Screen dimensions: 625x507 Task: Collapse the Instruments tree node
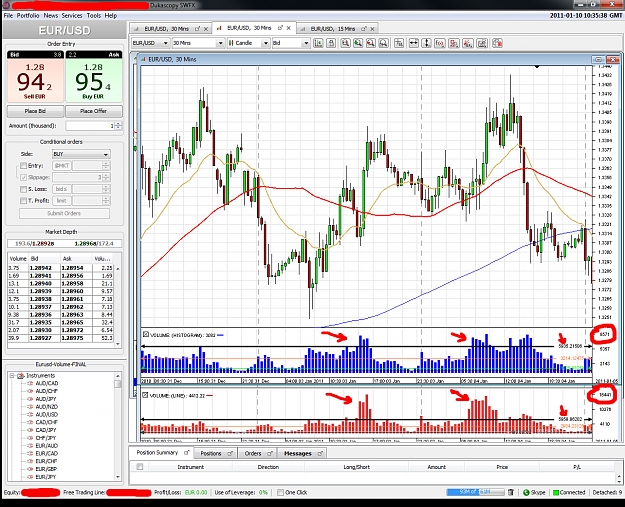tap(12, 375)
